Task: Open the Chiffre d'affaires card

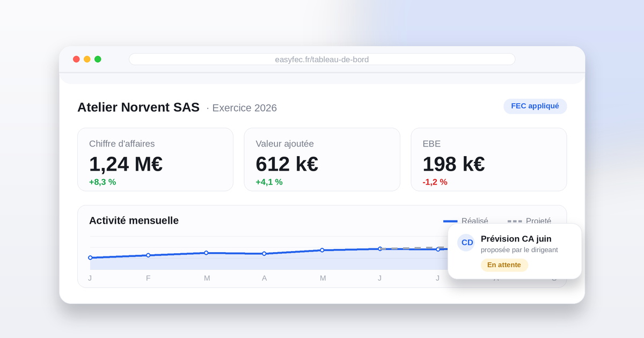Action: [x=156, y=159]
